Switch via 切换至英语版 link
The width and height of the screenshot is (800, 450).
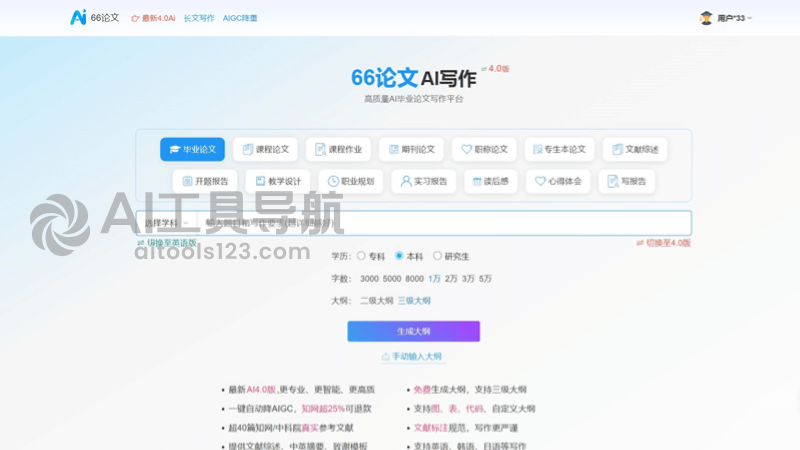pyautogui.click(x=167, y=243)
